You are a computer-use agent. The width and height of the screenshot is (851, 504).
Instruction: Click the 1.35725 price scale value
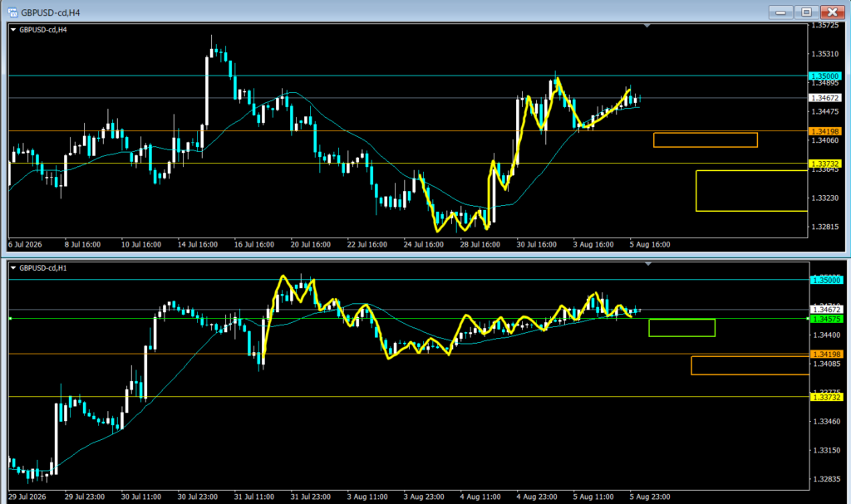825,26
